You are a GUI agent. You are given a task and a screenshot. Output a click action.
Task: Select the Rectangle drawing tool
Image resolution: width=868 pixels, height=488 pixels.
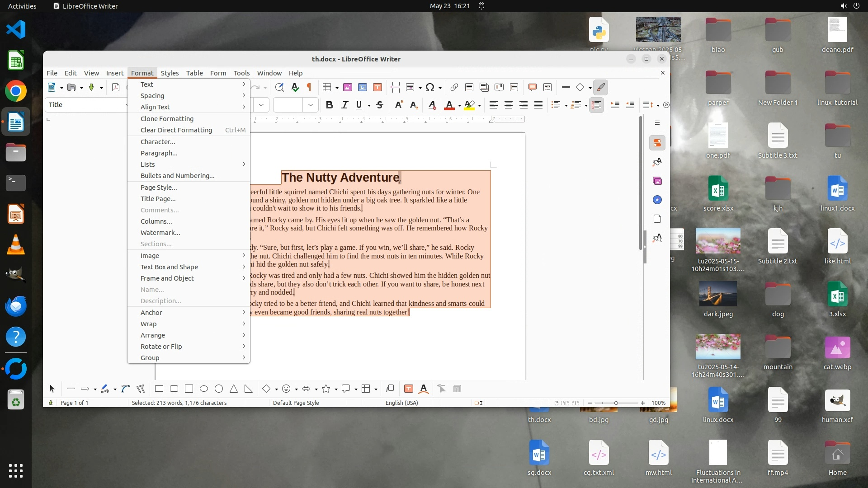159,389
